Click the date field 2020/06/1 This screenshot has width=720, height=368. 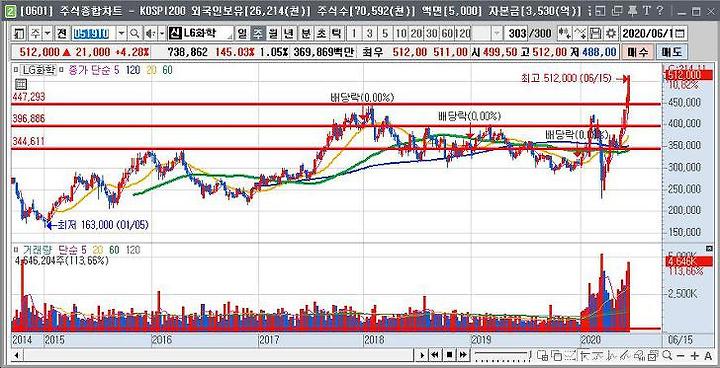[x=647, y=34]
